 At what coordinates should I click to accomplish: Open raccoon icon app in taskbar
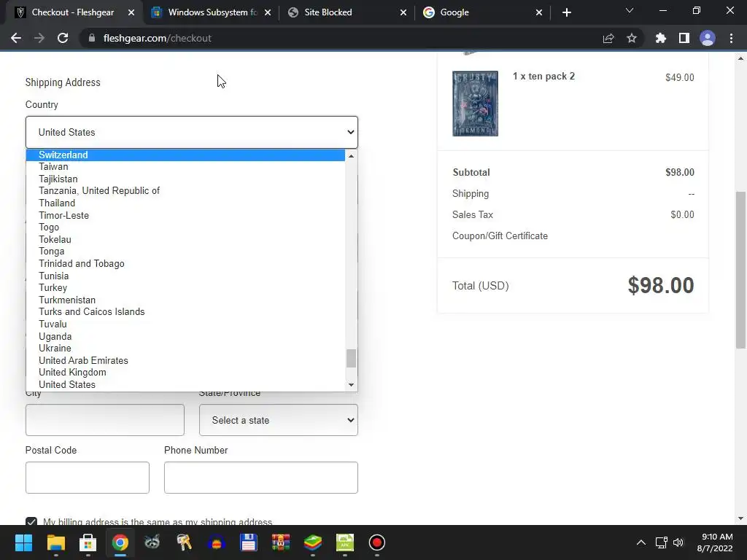pyautogui.click(x=152, y=542)
